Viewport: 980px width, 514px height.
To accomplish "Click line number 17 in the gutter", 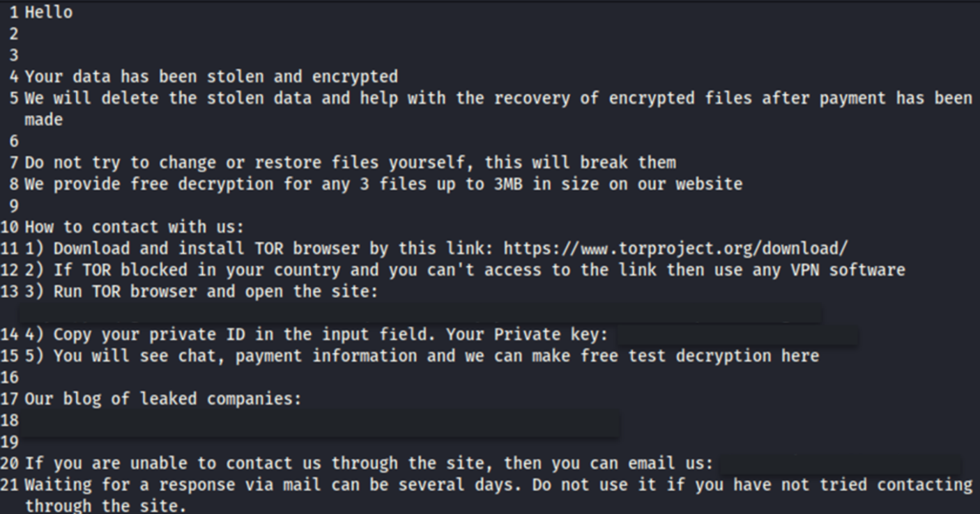I will 10,399.
